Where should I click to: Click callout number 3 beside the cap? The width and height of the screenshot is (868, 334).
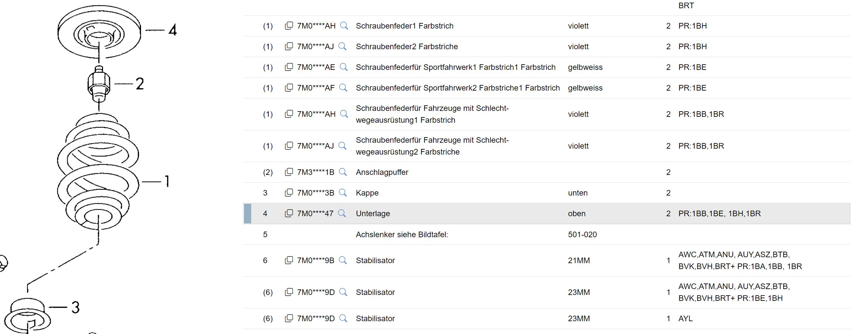click(76, 307)
